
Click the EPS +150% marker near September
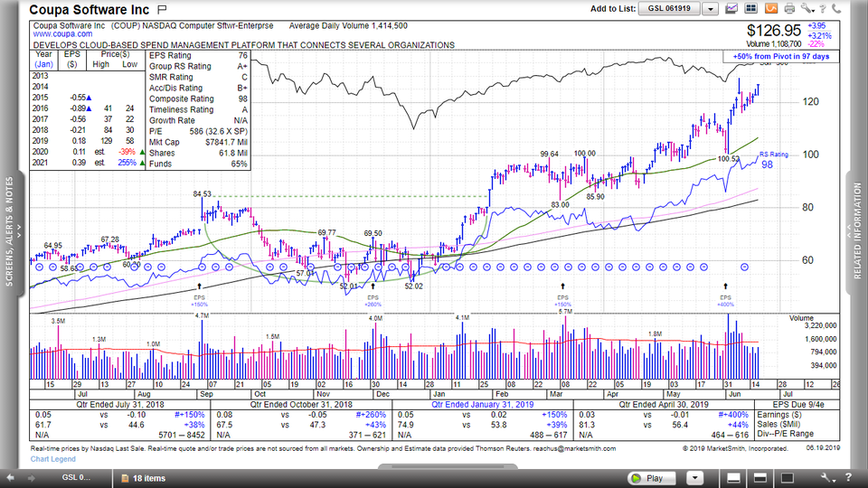199,296
